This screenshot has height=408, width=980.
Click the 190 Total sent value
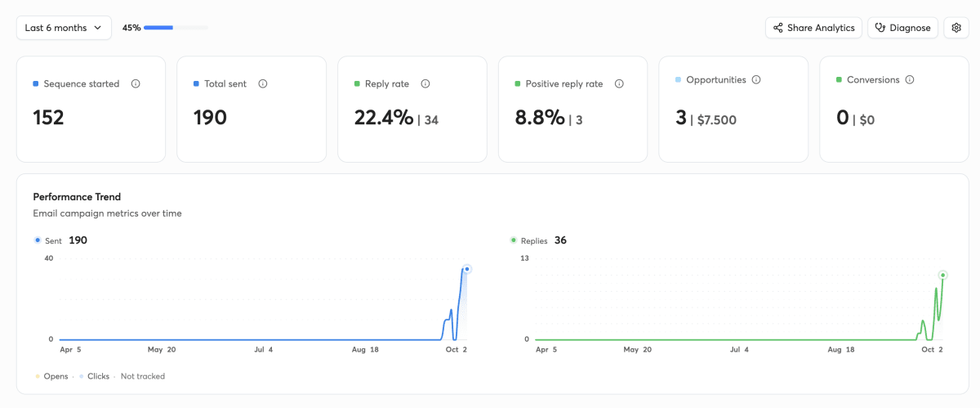pos(210,118)
